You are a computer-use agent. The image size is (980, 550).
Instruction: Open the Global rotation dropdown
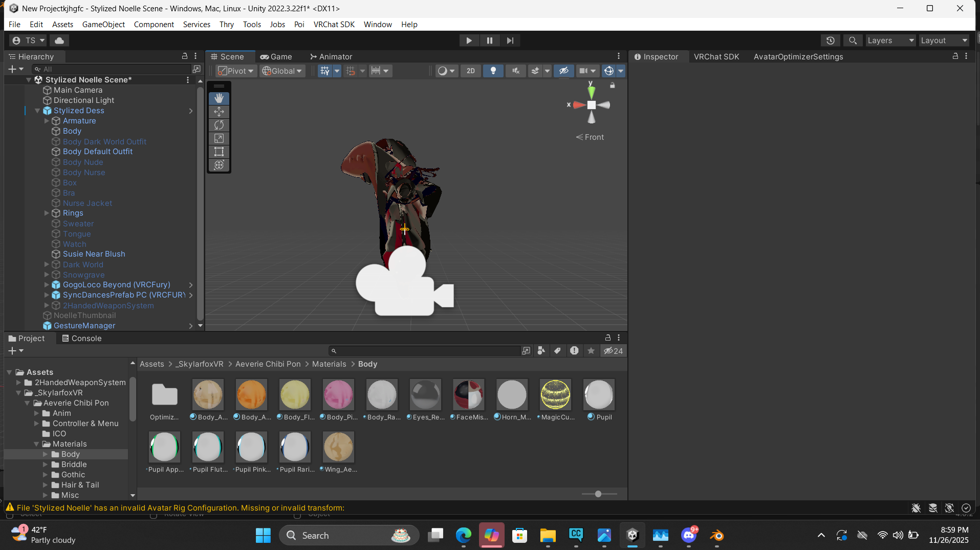[x=282, y=71]
